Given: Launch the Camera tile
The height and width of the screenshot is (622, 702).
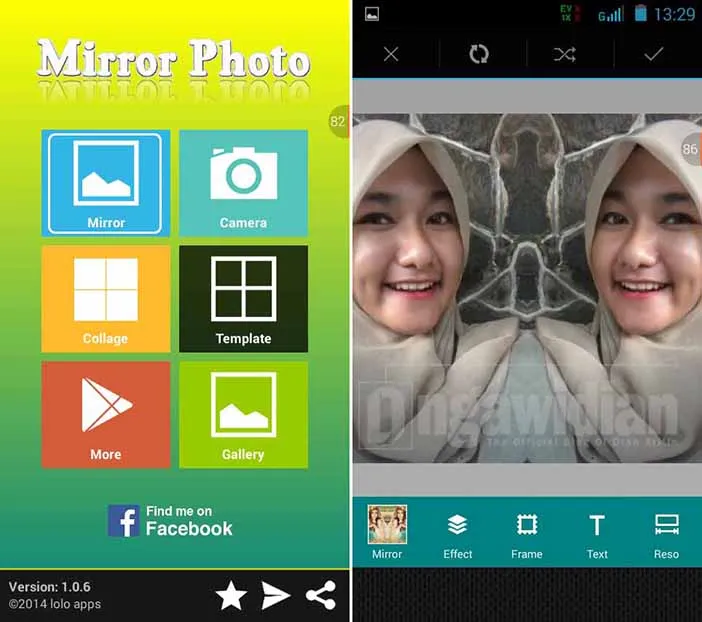Looking at the screenshot, I should pos(244,183).
